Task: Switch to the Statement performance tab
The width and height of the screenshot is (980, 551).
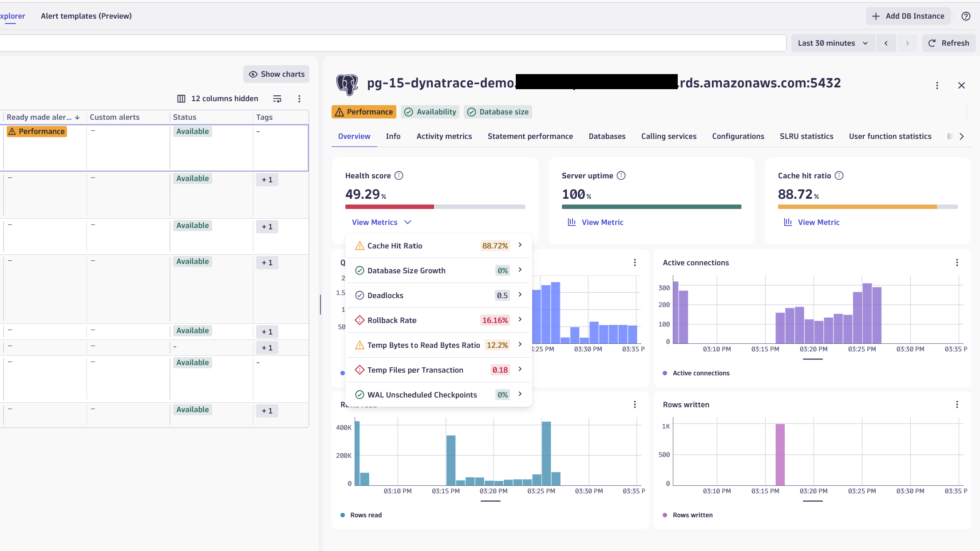Action: pos(530,136)
